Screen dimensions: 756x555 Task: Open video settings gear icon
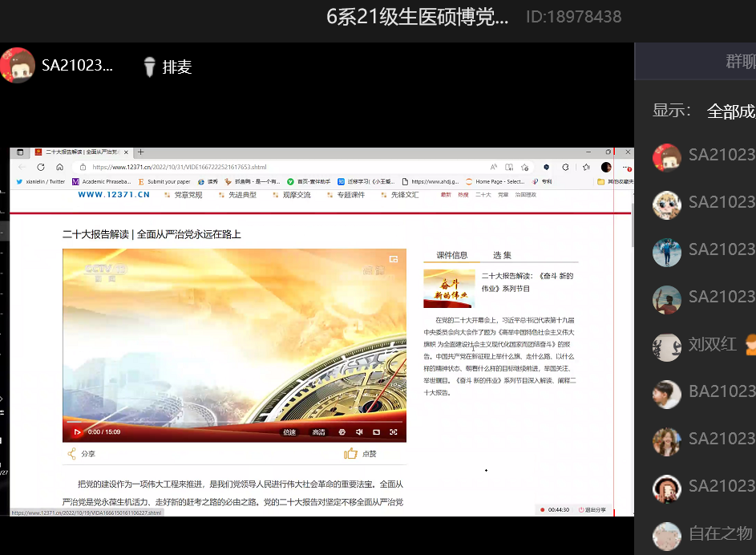click(342, 432)
